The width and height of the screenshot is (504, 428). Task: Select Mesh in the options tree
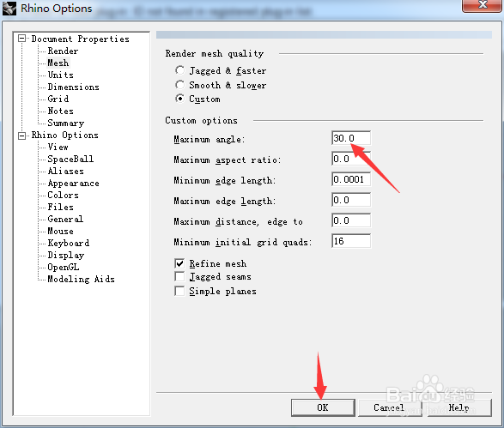tap(58, 63)
